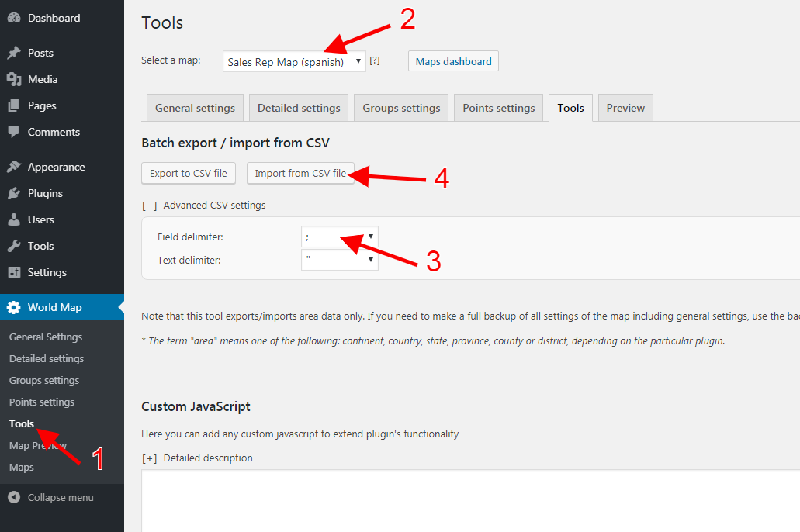Collapse the admin sidebar menu
This screenshot has width=800, height=532.
pyautogui.click(x=51, y=497)
